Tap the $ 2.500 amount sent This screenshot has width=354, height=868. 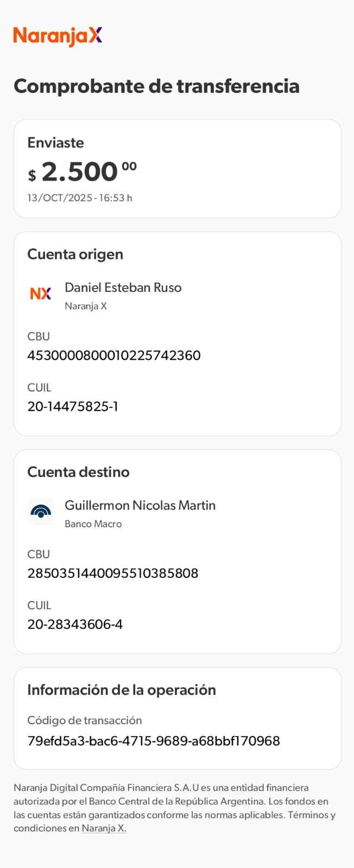click(83, 173)
